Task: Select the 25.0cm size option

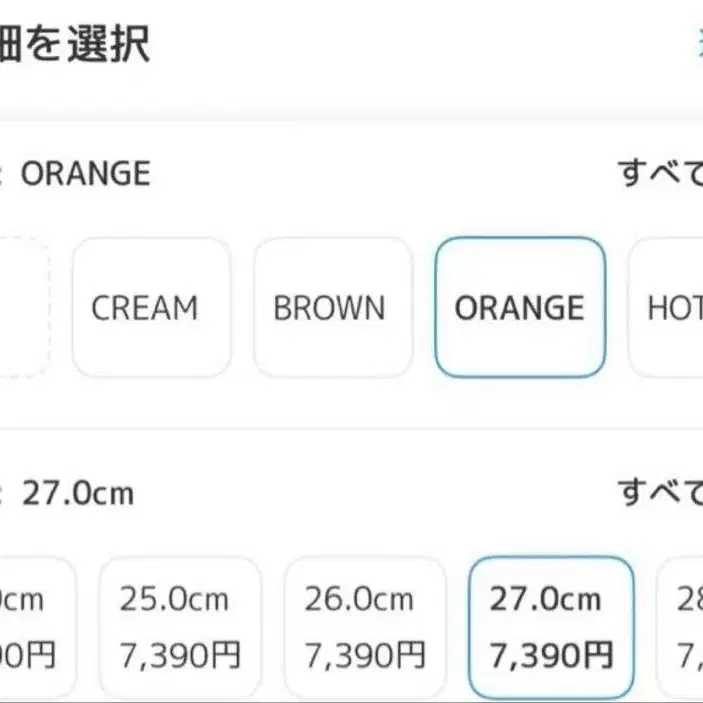Action: click(180, 627)
